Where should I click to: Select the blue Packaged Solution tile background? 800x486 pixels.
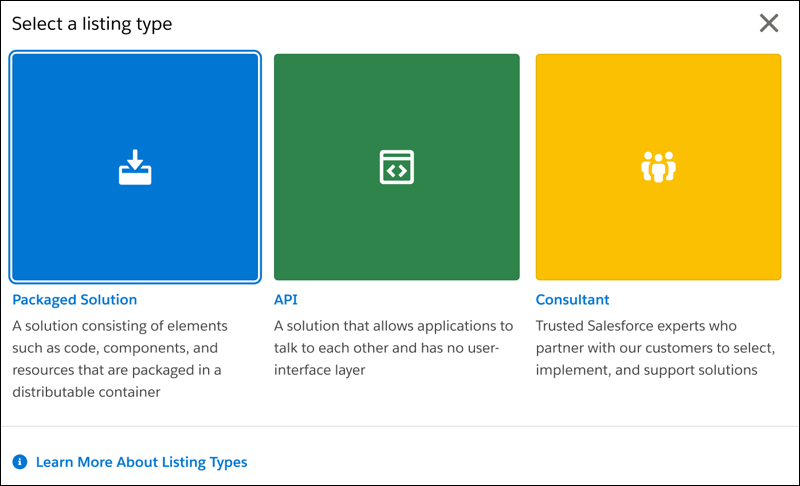[135, 167]
